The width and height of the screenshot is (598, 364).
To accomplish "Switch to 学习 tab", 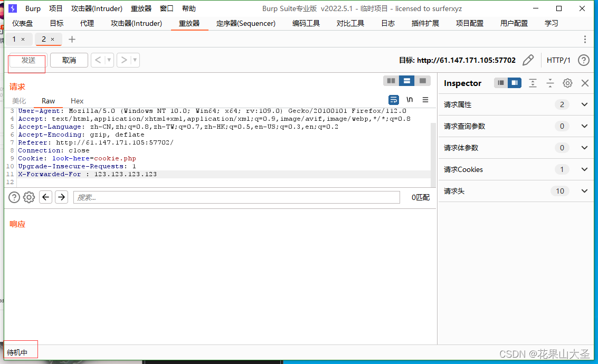I will pos(551,23).
